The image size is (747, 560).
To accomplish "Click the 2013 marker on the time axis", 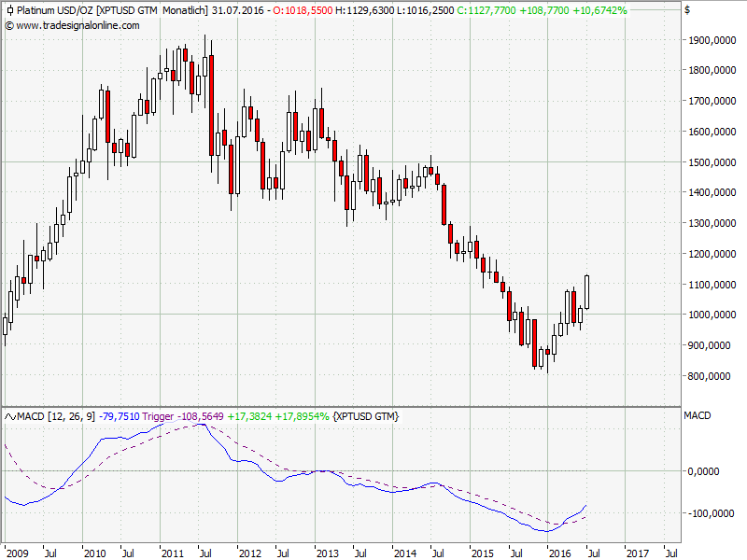I will [325, 553].
